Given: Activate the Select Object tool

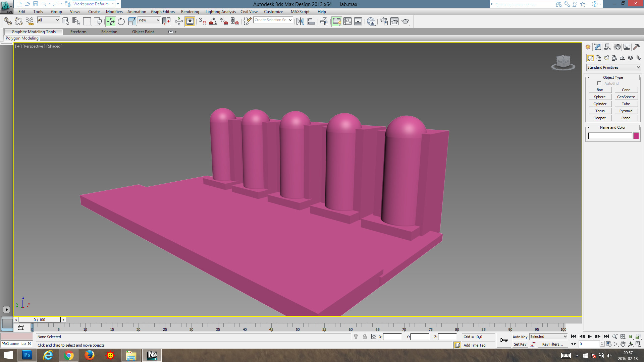Looking at the screenshot, I should [x=65, y=21].
